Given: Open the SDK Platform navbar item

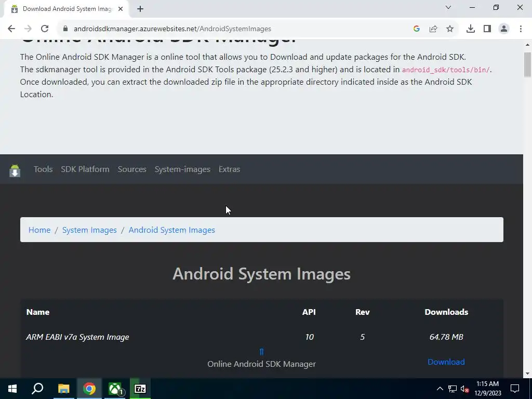Looking at the screenshot, I should [85, 169].
